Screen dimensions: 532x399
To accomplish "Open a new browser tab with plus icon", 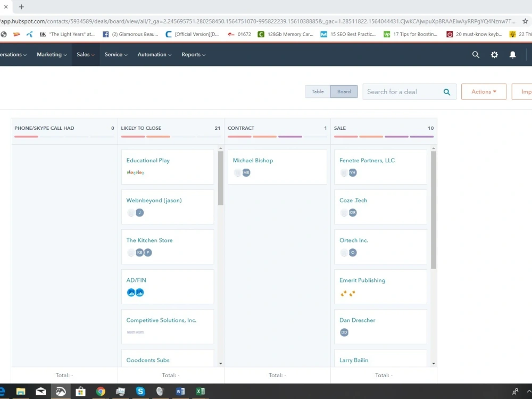I will (x=21, y=7).
